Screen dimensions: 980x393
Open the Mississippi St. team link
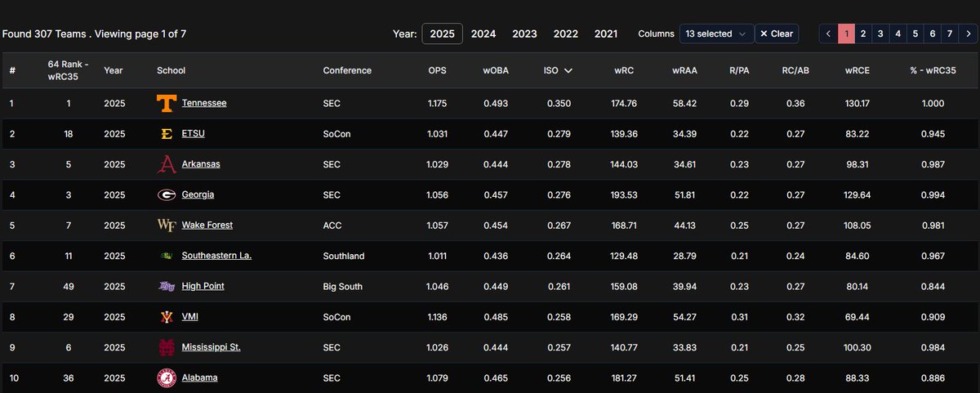click(x=212, y=347)
